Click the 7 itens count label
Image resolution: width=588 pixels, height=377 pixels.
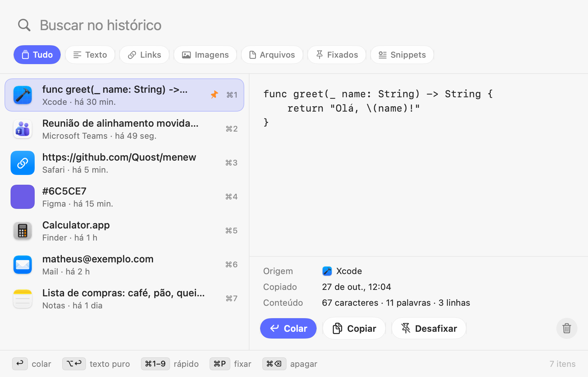pyautogui.click(x=562, y=364)
